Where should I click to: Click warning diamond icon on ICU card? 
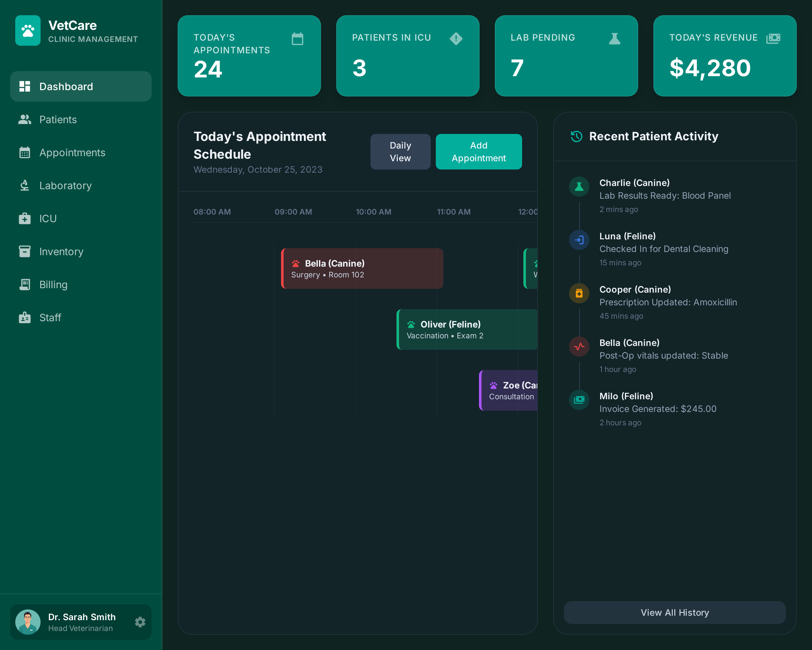(456, 38)
